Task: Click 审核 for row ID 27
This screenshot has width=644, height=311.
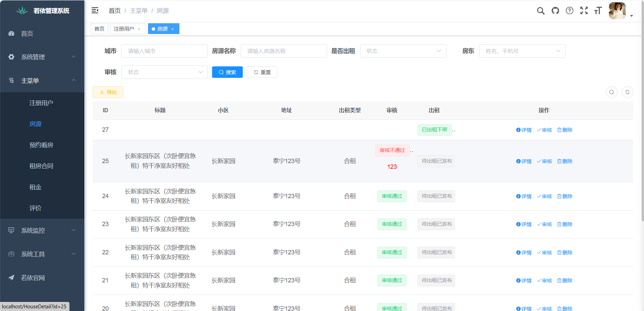Action: (545, 130)
